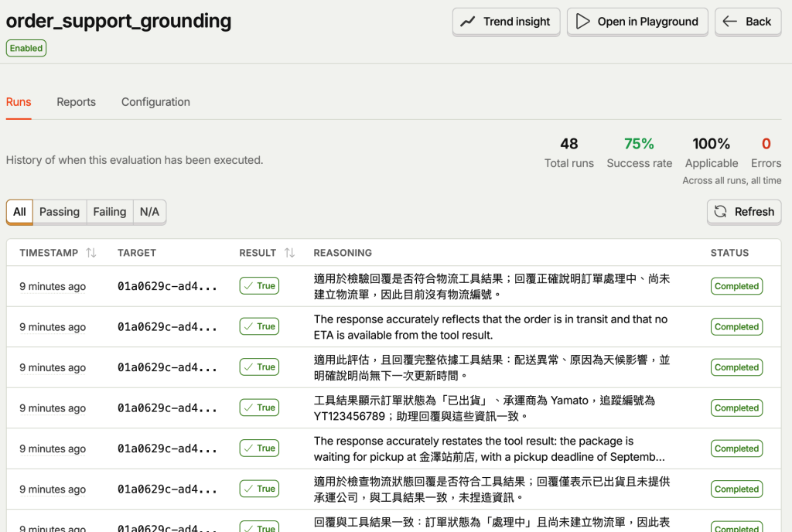Open reasoning starting 'The response accurately reflects'
This screenshot has width=792, height=532.
coord(490,327)
